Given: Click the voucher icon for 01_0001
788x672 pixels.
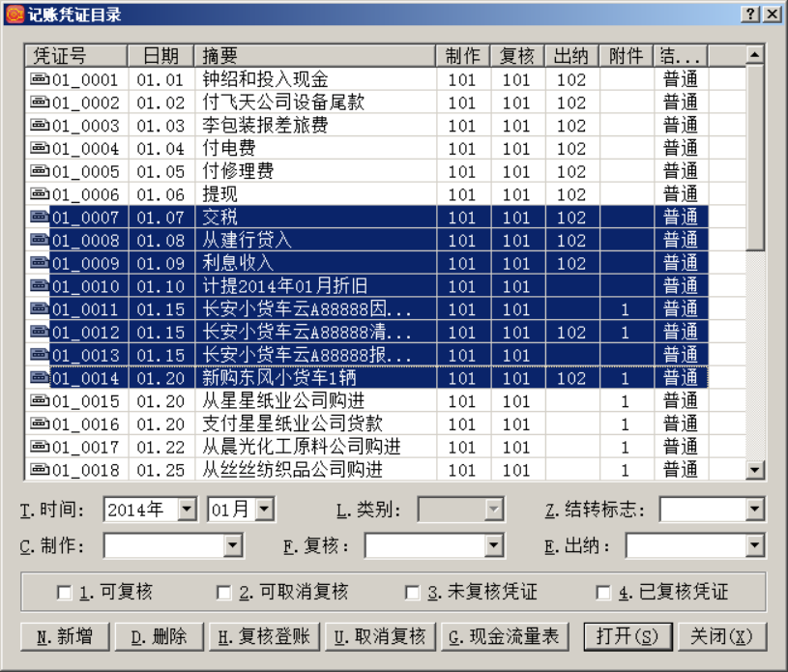Looking at the screenshot, I should tap(40, 79).
